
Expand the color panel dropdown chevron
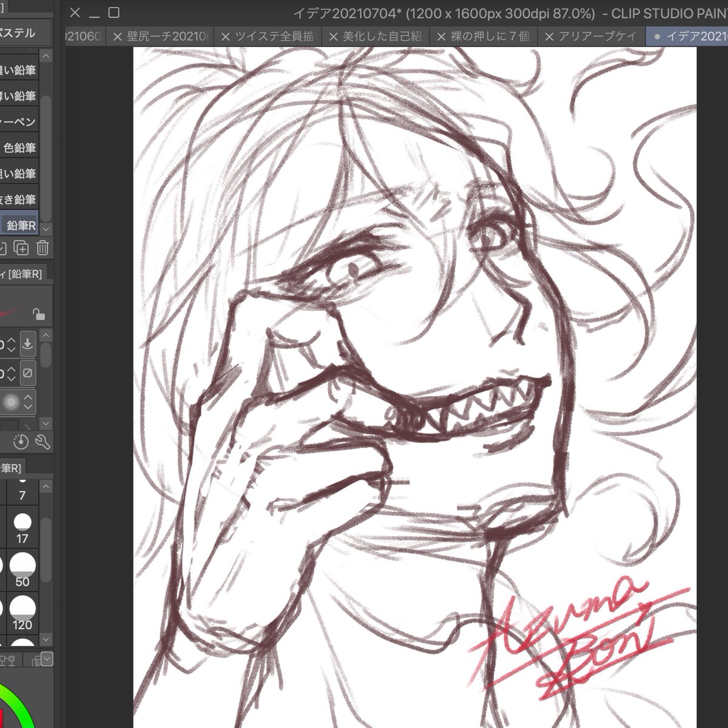47,659
